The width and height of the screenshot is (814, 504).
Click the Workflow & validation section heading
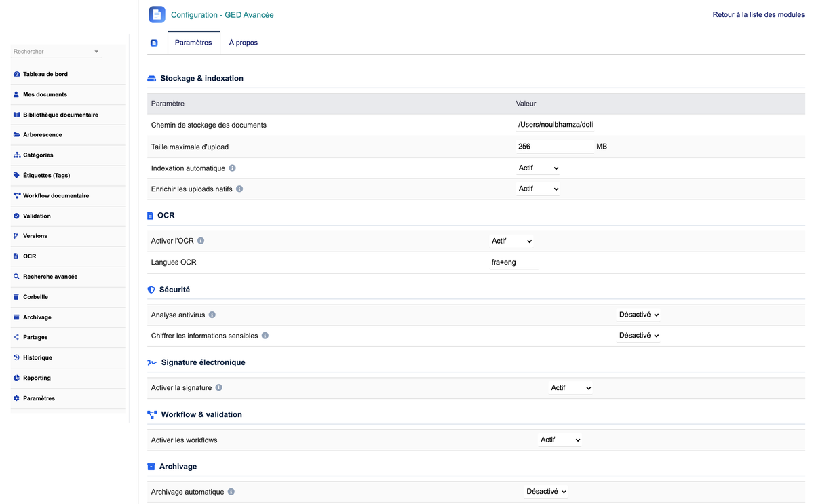[x=201, y=414]
